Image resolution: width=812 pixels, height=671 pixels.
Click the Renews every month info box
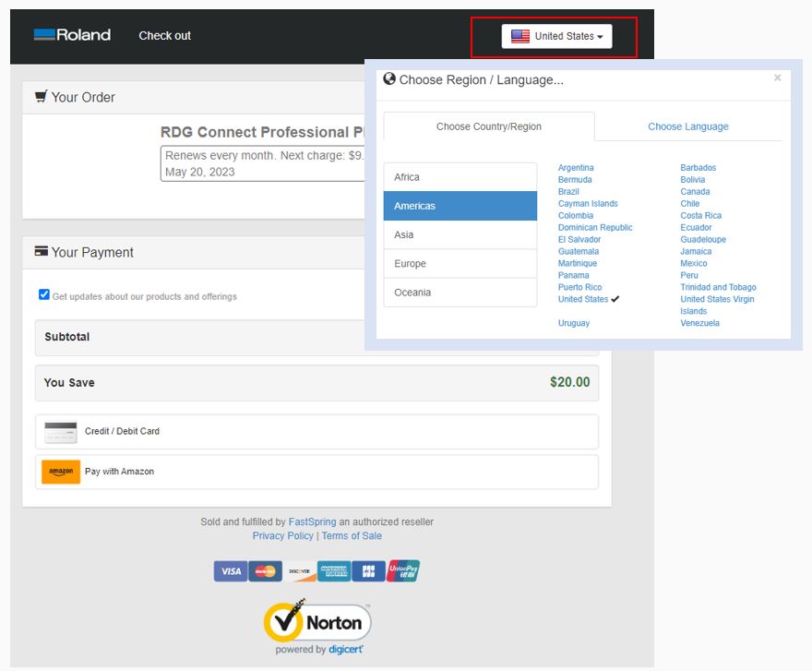[x=263, y=163]
